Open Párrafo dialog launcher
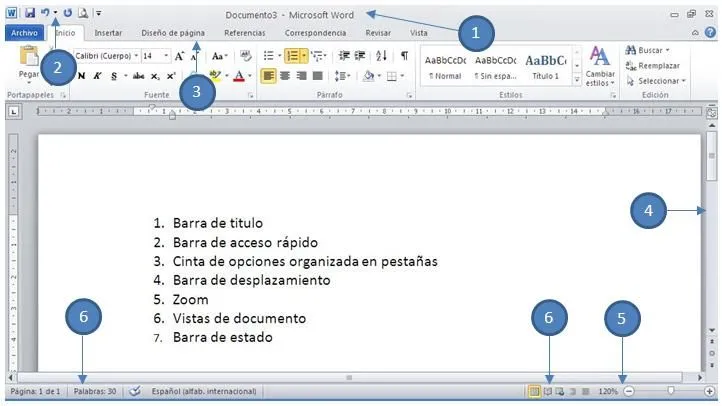 coord(409,96)
